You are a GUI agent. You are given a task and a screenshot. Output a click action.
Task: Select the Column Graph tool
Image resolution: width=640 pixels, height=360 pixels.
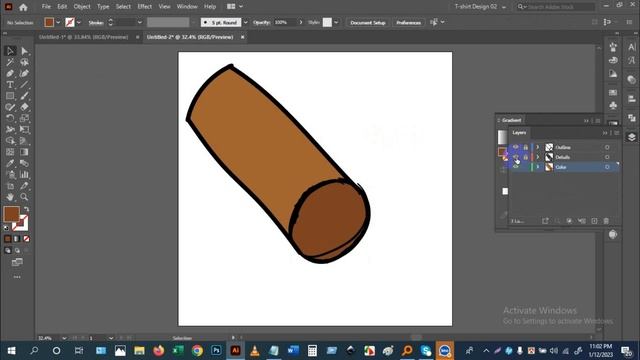[24, 175]
